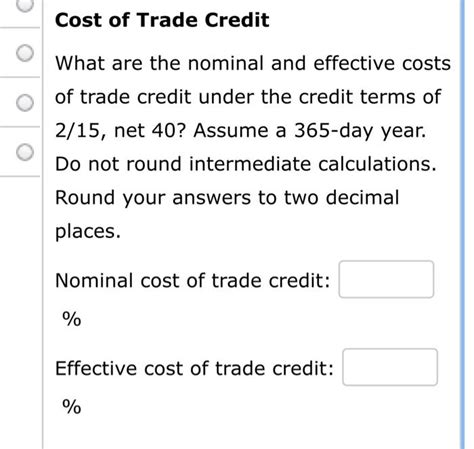Click the percent sign under the Nominal cost field

coord(72,319)
